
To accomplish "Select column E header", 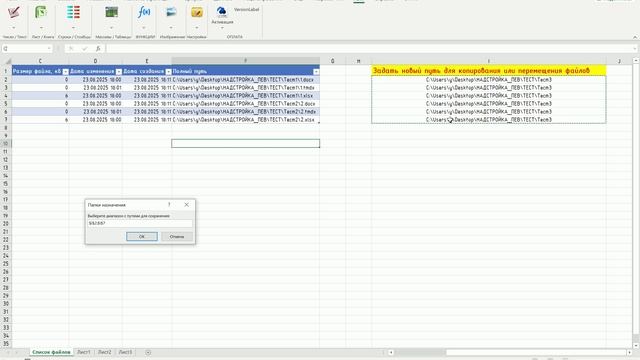I will 147,61.
